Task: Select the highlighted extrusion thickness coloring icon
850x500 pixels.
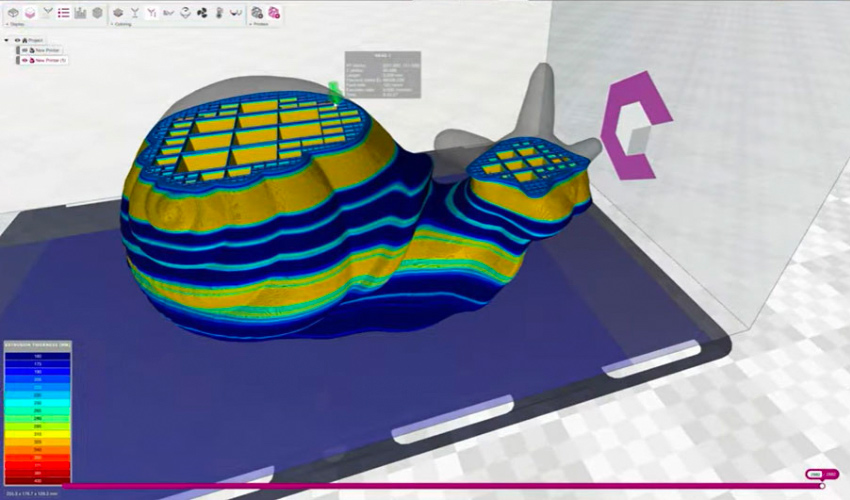Action: [x=152, y=12]
